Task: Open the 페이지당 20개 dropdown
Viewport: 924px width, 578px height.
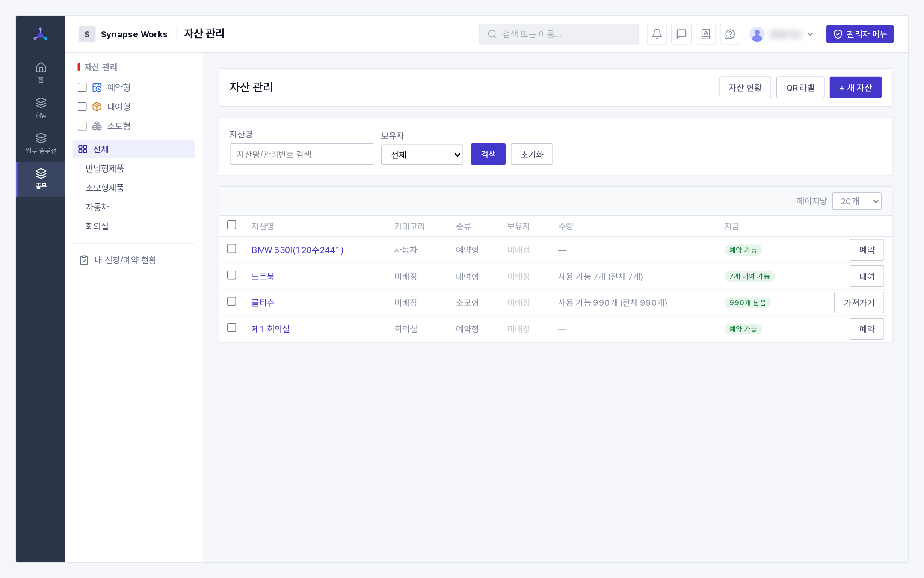Action: pyautogui.click(x=856, y=201)
